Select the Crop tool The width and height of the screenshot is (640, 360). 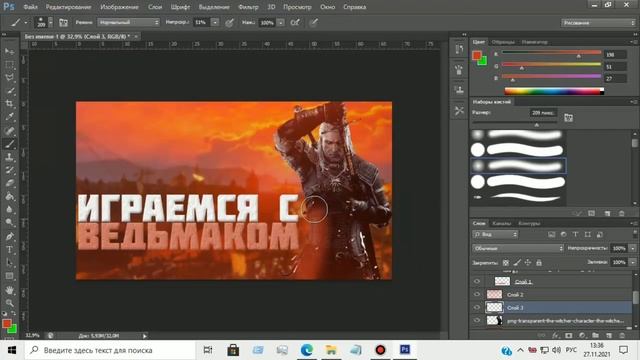pyautogui.click(x=9, y=104)
